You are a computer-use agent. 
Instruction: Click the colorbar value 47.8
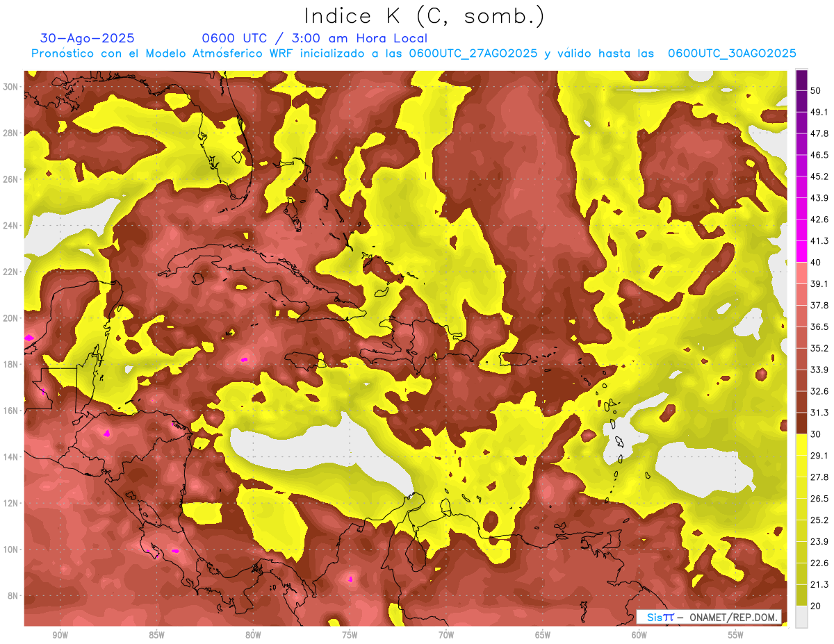pyautogui.click(x=819, y=133)
